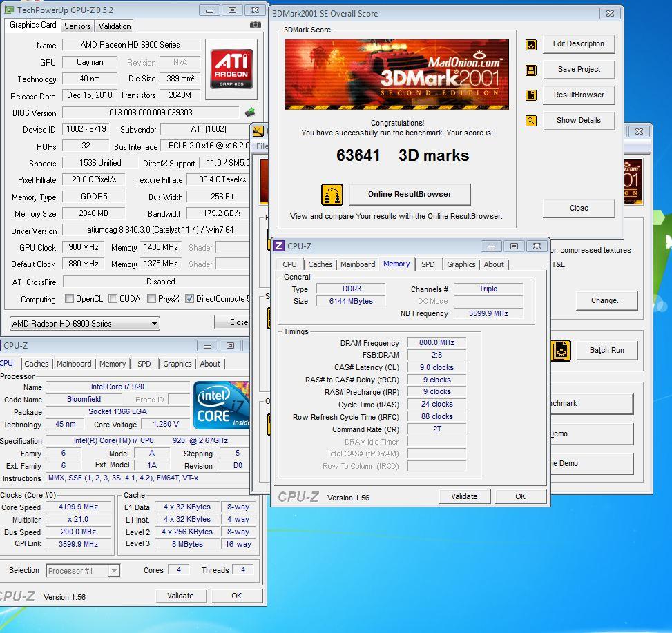Open the About tab in the CPU-Z Memory window

(x=494, y=264)
